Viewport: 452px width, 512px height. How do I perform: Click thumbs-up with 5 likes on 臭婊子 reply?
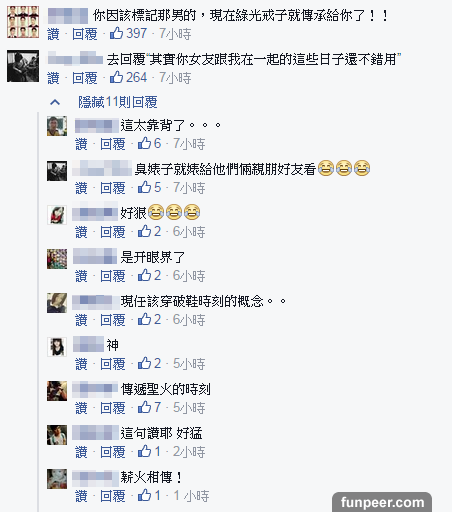pyautogui.click(x=145, y=187)
